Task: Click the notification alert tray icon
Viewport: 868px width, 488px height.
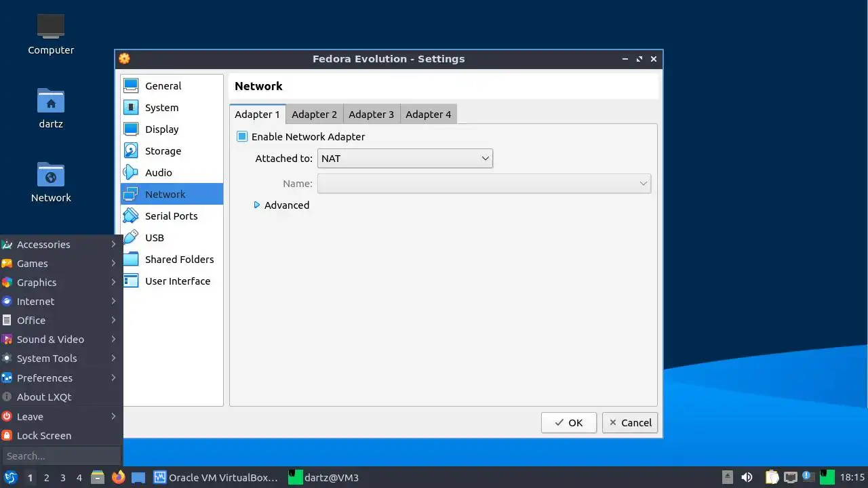Action: coord(808,476)
